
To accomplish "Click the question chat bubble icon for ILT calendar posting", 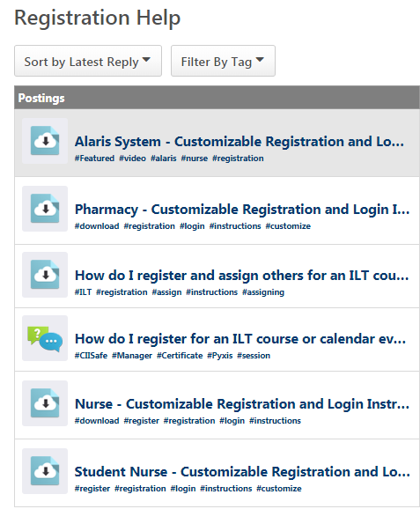I will pos(45,338).
